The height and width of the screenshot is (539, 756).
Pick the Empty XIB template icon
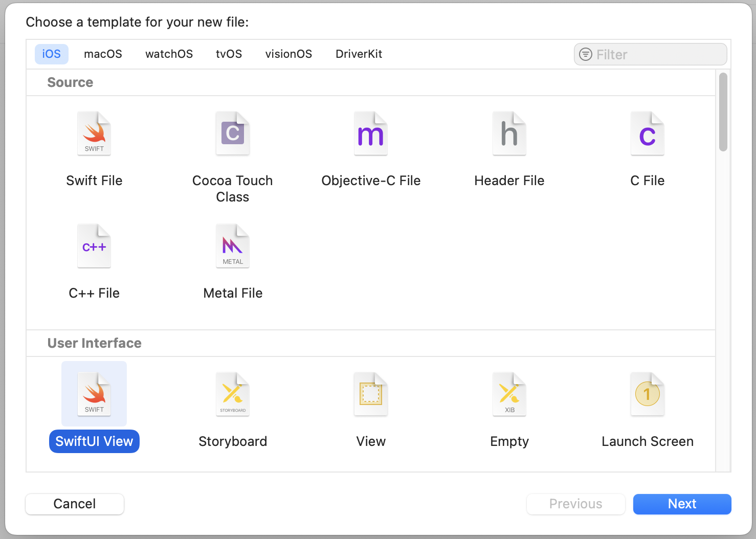pyautogui.click(x=509, y=394)
